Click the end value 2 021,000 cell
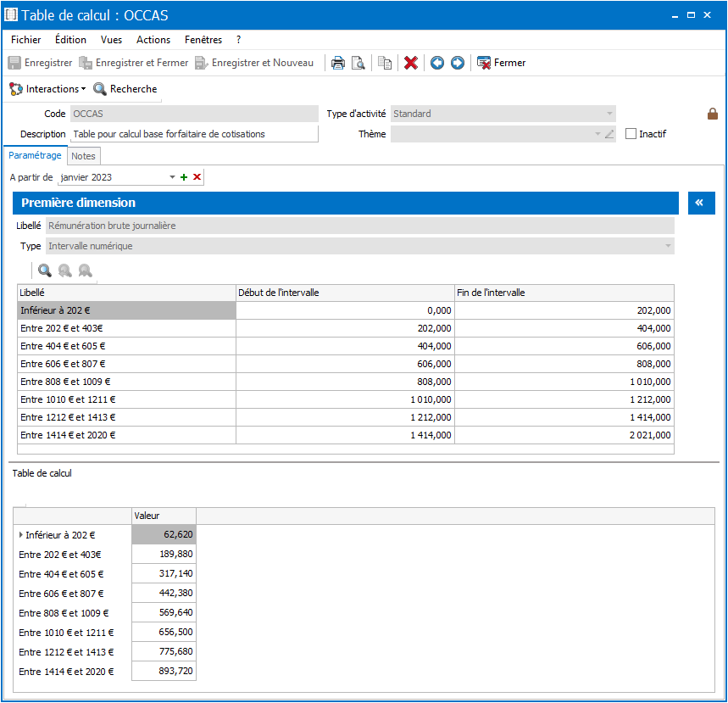 tap(564, 435)
